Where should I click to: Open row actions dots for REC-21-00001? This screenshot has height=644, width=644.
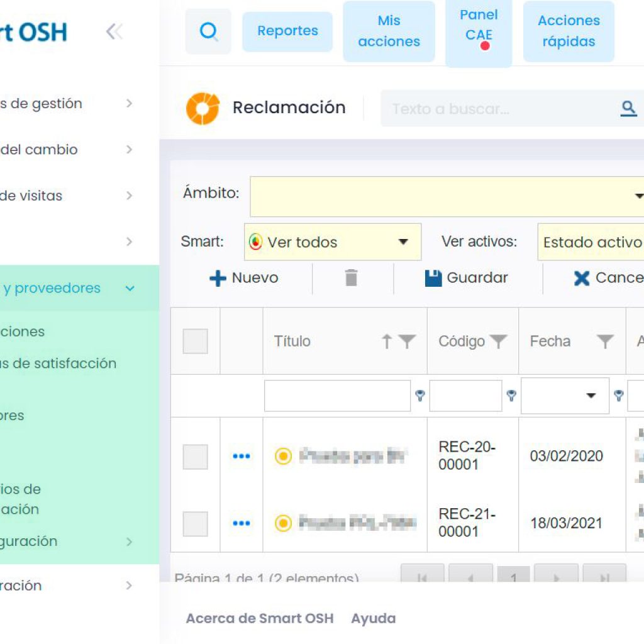(x=241, y=523)
